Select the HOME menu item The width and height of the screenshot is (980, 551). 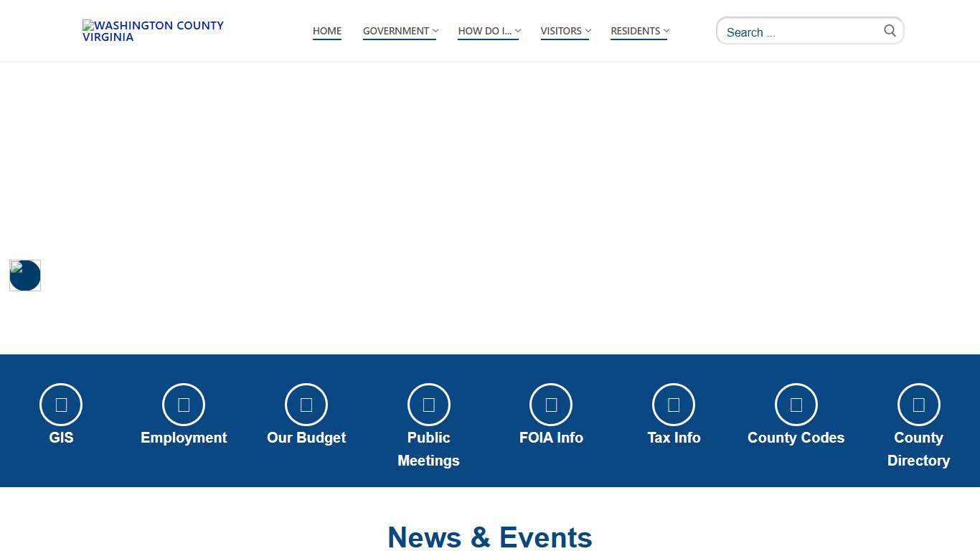(x=327, y=31)
